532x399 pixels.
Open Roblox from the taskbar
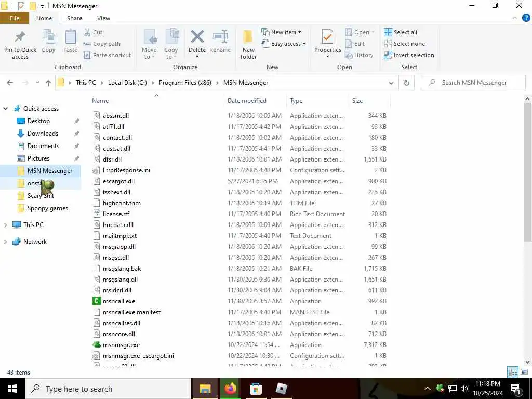(281, 389)
